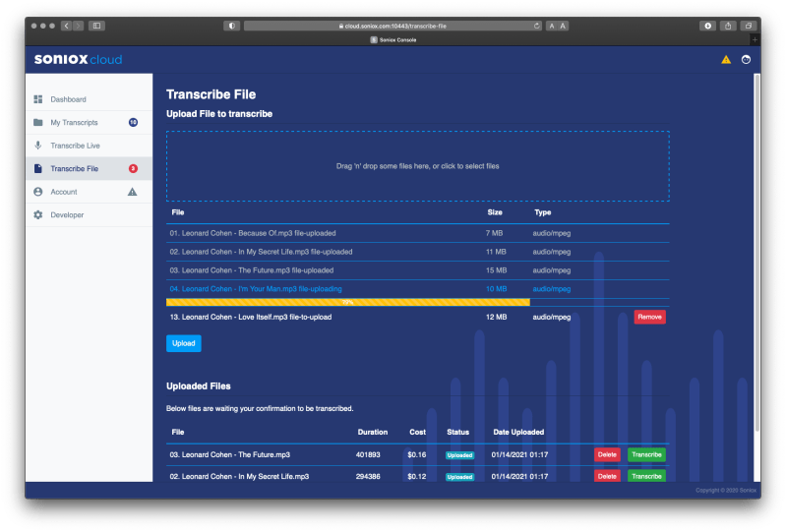Click the Uploaded status badge for In My Secret Life.mp3

tap(459, 476)
